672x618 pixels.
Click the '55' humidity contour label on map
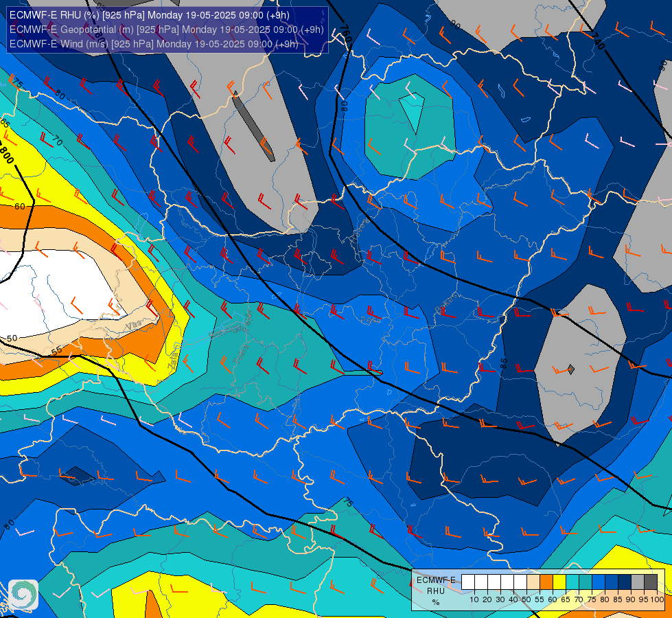(x=56, y=352)
